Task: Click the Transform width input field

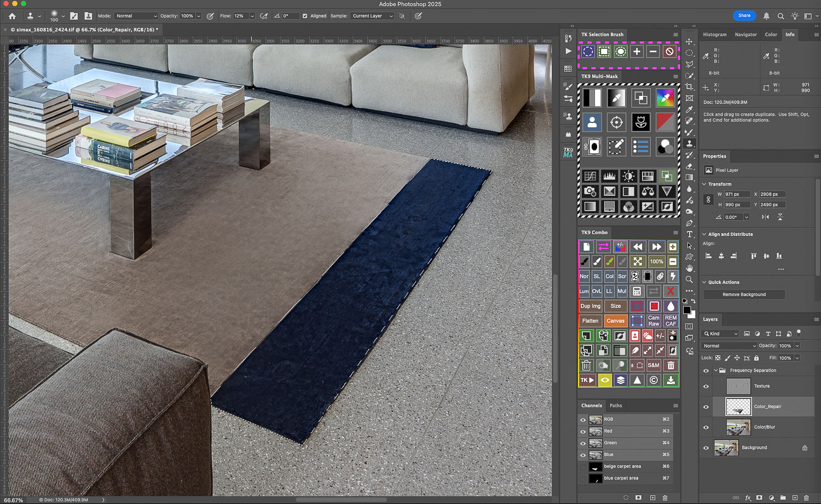Action: coord(737,194)
